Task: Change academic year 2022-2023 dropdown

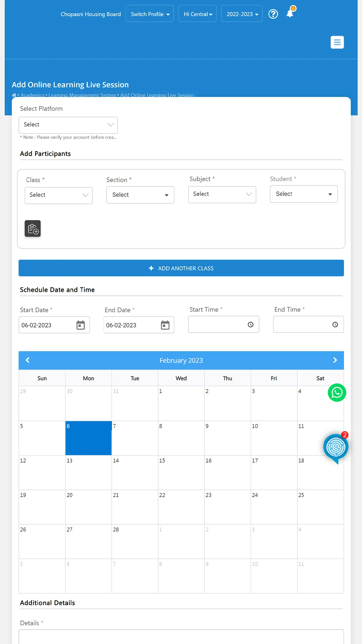Action: pyautogui.click(x=242, y=14)
